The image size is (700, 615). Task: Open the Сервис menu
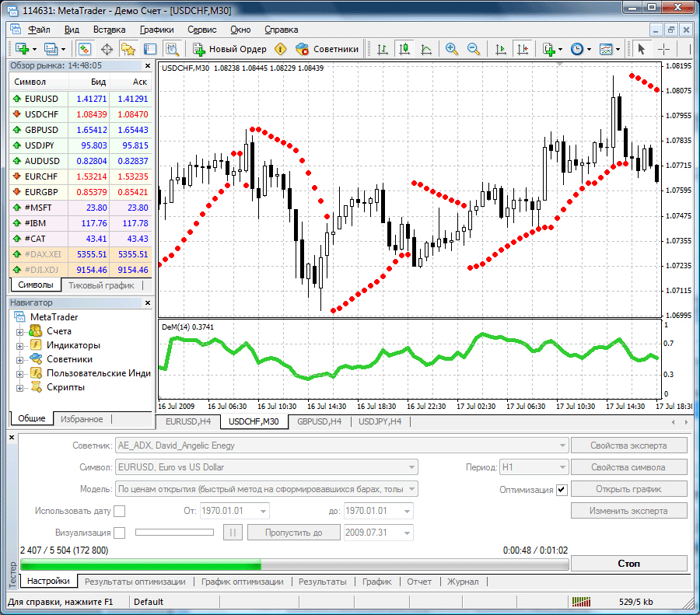(201, 30)
